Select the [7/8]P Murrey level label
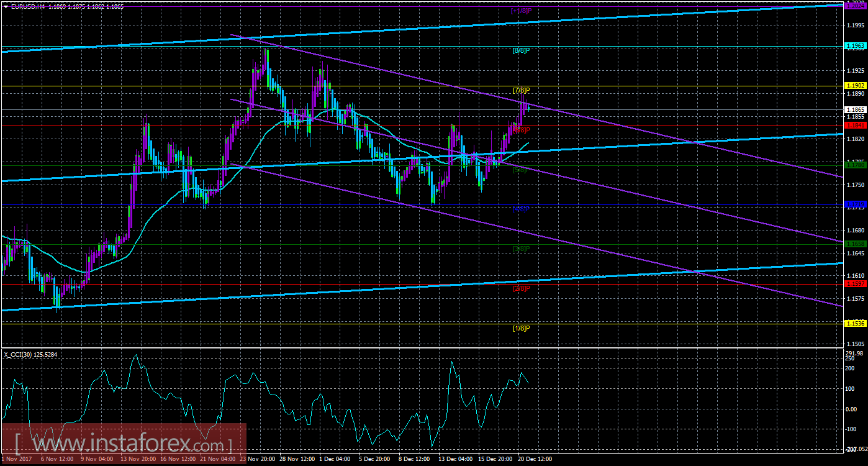868x466 pixels. (x=521, y=91)
